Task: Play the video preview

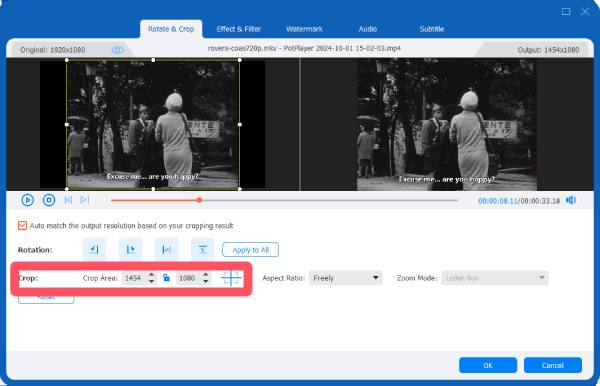Action: click(x=28, y=200)
